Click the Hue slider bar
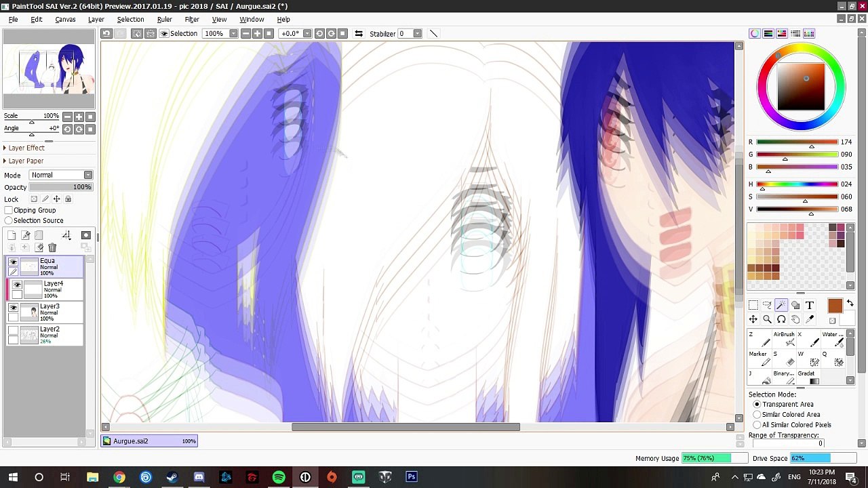This screenshot has width=868, height=488. point(797,184)
